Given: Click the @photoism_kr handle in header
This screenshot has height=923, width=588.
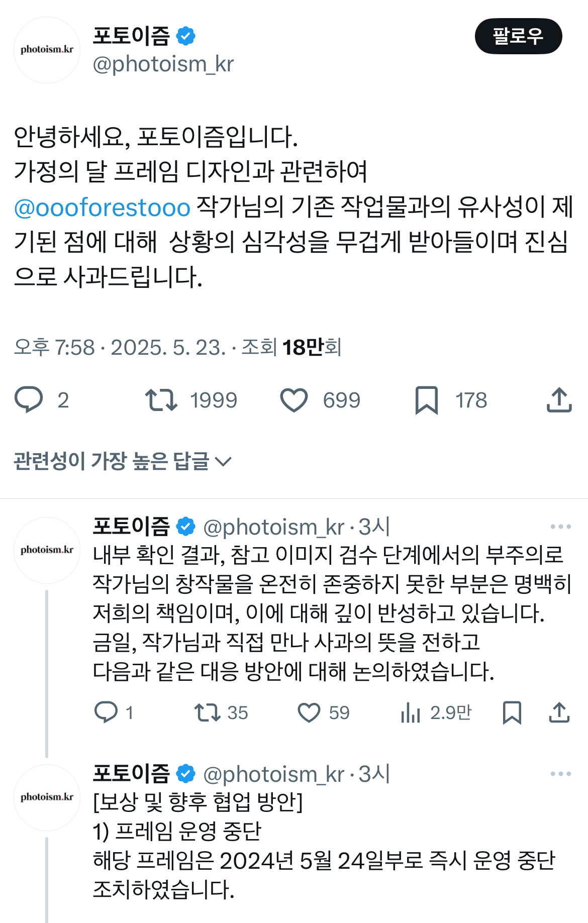Looking at the screenshot, I should [163, 64].
